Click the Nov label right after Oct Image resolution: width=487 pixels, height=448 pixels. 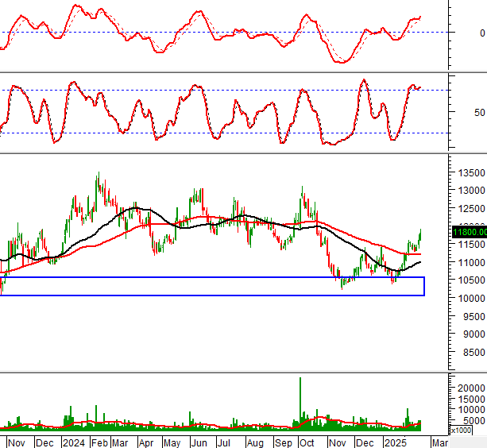pyautogui.click(x=338, y=442)
